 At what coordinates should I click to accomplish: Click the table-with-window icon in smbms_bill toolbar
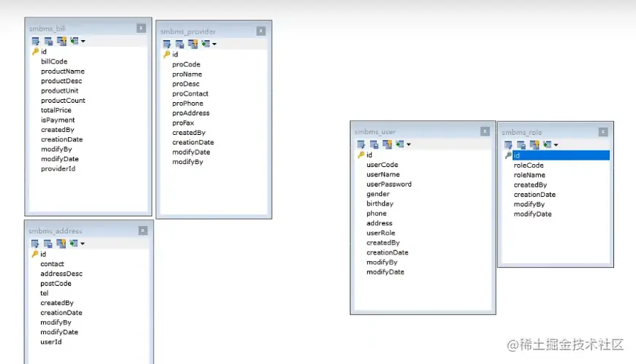(x=49, y=41)
